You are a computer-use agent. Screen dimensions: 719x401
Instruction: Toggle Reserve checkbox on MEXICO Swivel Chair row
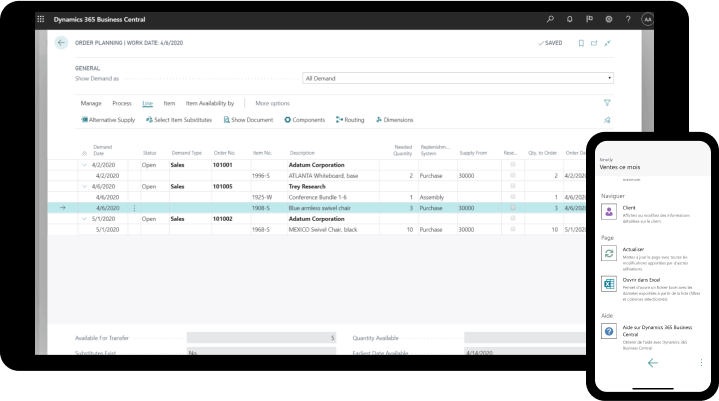tap(513, 229)
